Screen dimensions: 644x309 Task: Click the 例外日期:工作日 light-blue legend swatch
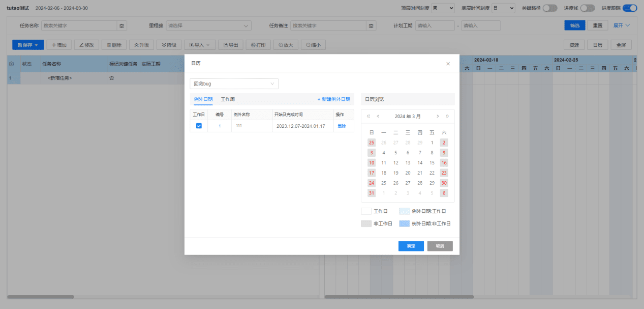click(x=405, y=211)
